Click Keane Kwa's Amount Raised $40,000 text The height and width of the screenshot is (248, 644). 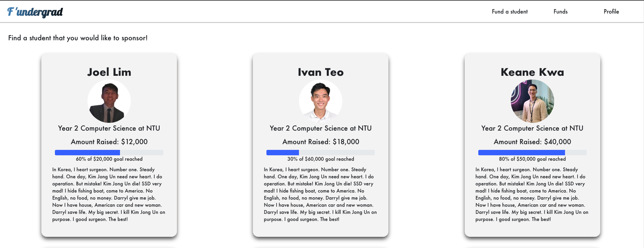click(x=532, y=142)
